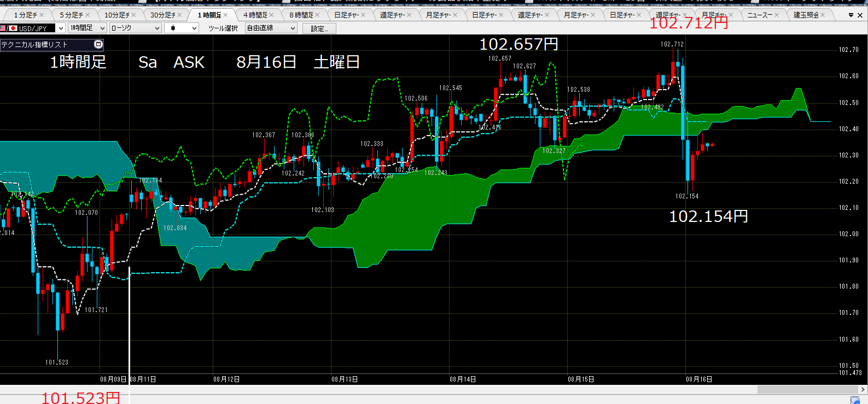Close the ニュース tab
868x404 pixels.
777,15
